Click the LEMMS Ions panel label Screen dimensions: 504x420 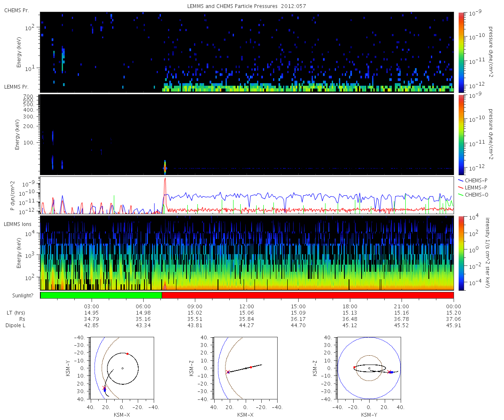18,225
